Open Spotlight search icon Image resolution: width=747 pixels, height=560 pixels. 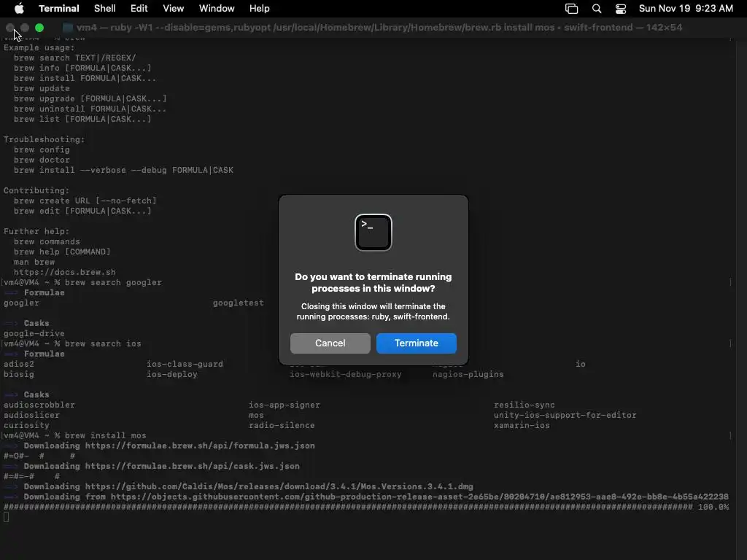[597, 9]
